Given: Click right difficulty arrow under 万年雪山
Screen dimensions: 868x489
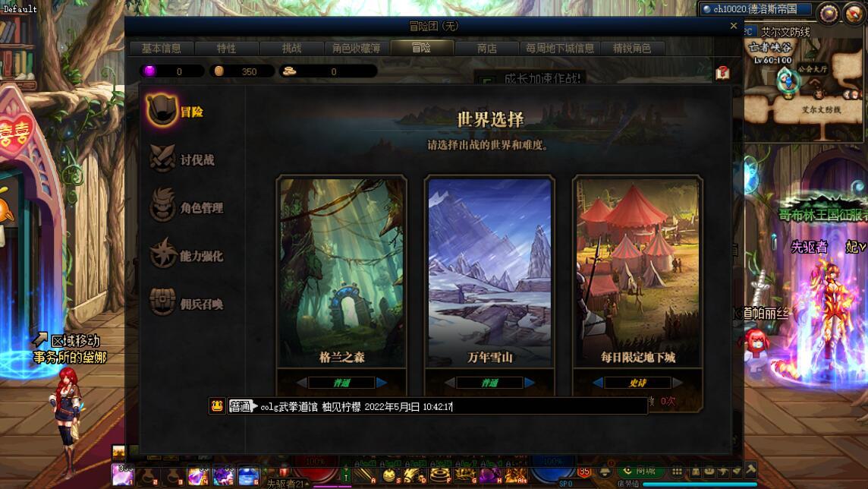Looking at the screenshot, I should [530, 382].
